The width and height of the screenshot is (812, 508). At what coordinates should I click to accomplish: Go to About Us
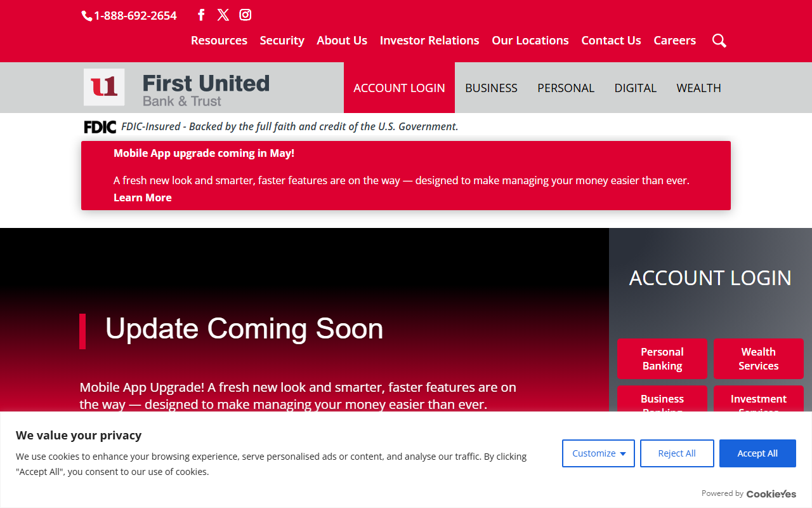click(x=342, y=40)
